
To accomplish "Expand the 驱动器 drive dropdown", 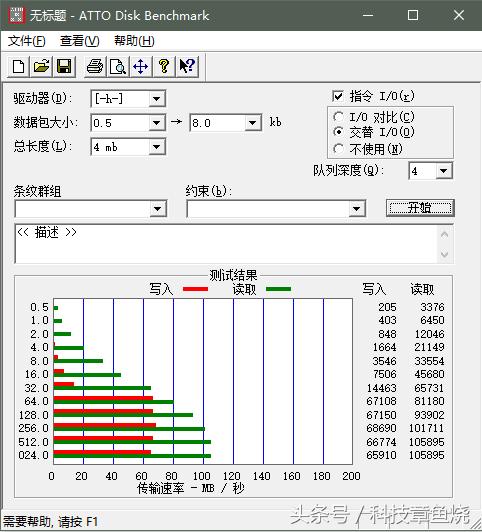I will coord(156,99).
